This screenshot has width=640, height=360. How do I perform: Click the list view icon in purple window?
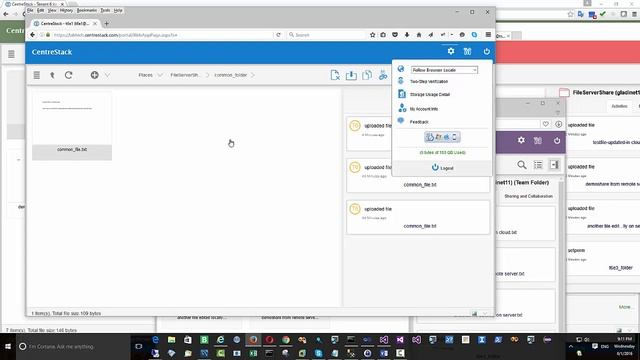tap(538, 165)
